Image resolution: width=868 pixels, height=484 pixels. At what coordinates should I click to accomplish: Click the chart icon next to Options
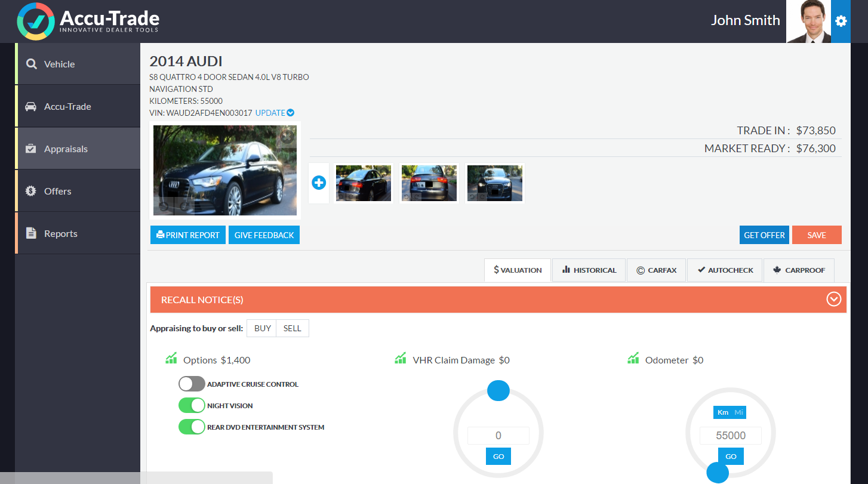click(x=171, y=359)
